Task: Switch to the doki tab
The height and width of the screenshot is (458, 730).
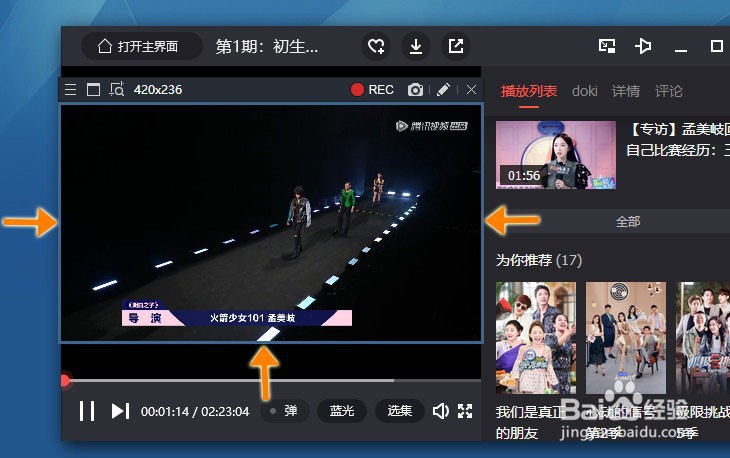Action: (x=584, y=91)
